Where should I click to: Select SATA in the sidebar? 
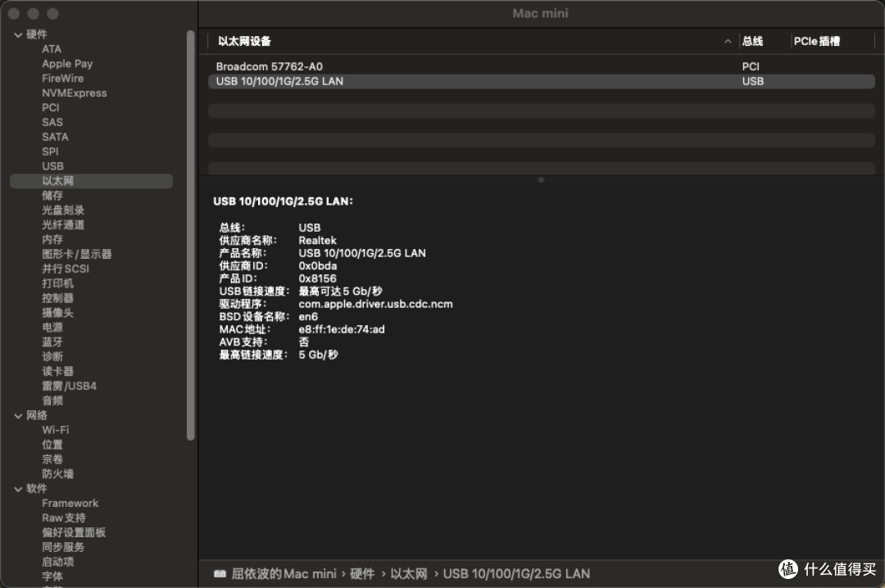click(55, 137)
